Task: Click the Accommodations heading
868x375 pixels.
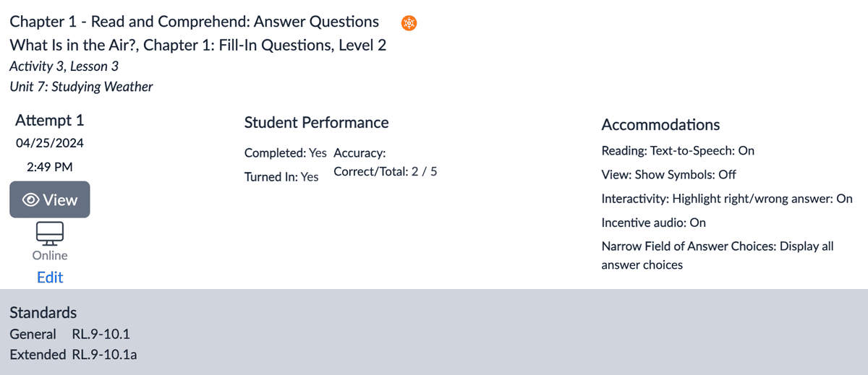Action: point(660,125)
